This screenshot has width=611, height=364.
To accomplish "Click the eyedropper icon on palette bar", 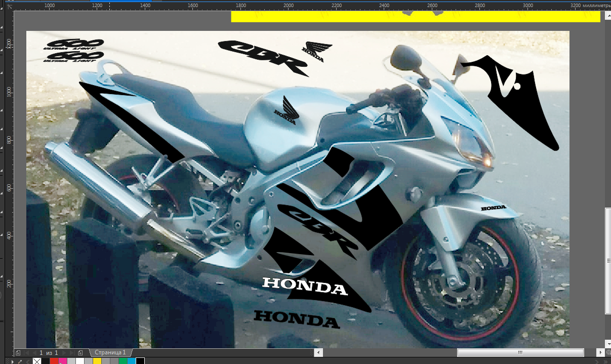I will (20, 361).
